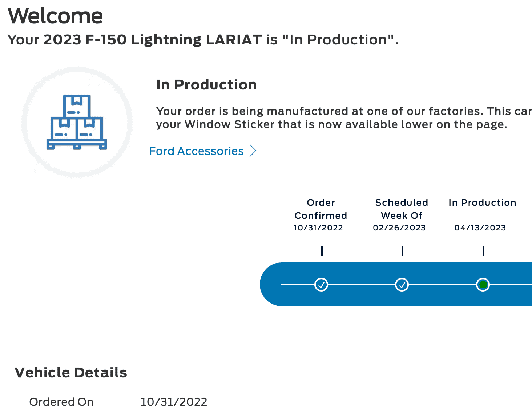This screenshot has height=413, width=532.
Task: Click the Vehicle Details section heading
Action: point(71,373)
